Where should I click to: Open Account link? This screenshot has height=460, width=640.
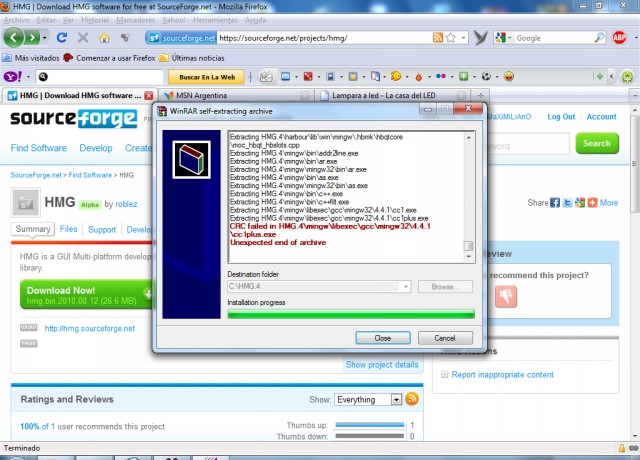(601, 117)
